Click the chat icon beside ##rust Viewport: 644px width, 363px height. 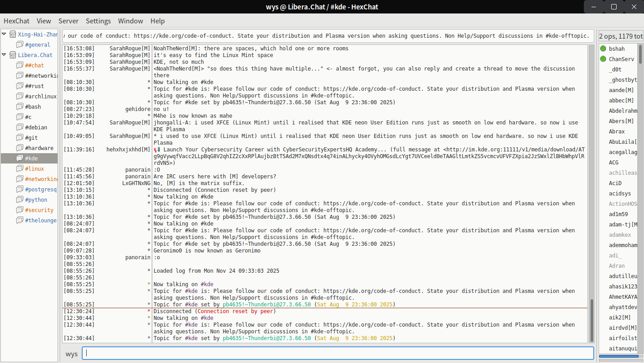(x=19, y=86)
